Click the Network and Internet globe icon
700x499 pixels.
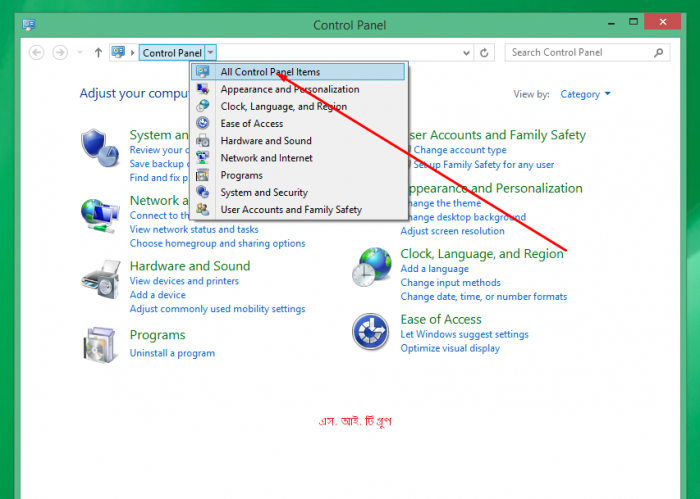pos(100,216)
